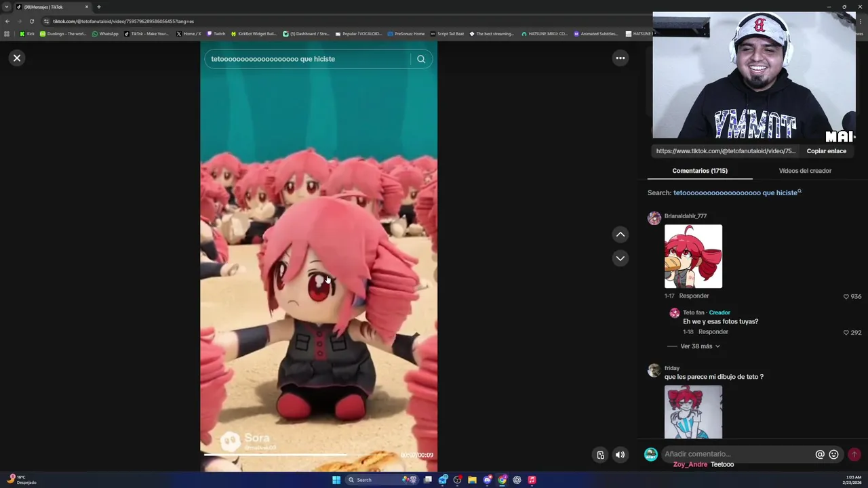Open the Animated Subtitles bookmark
Image resolution: width=868 pixels, height=488 pixels.
pos(595,34)
